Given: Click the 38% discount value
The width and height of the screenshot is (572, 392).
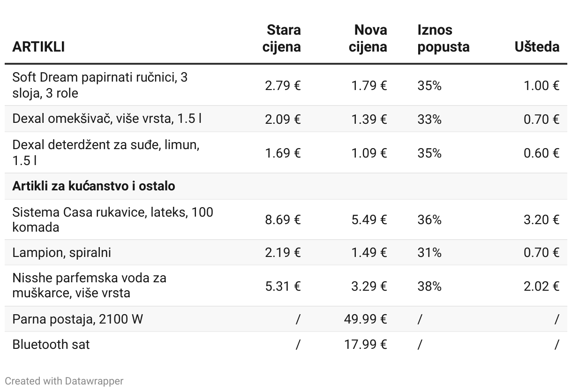Looking at the screenshot, I should click(x=429, y=286).
